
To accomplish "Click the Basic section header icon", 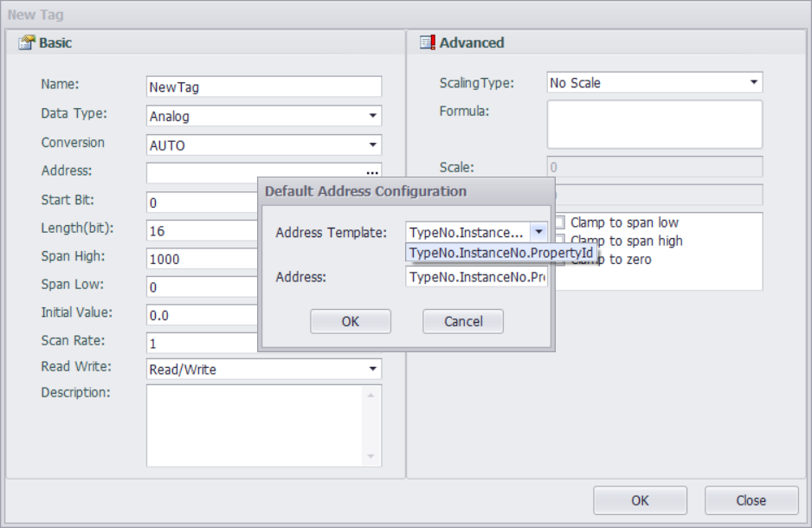I will (27, 42).
